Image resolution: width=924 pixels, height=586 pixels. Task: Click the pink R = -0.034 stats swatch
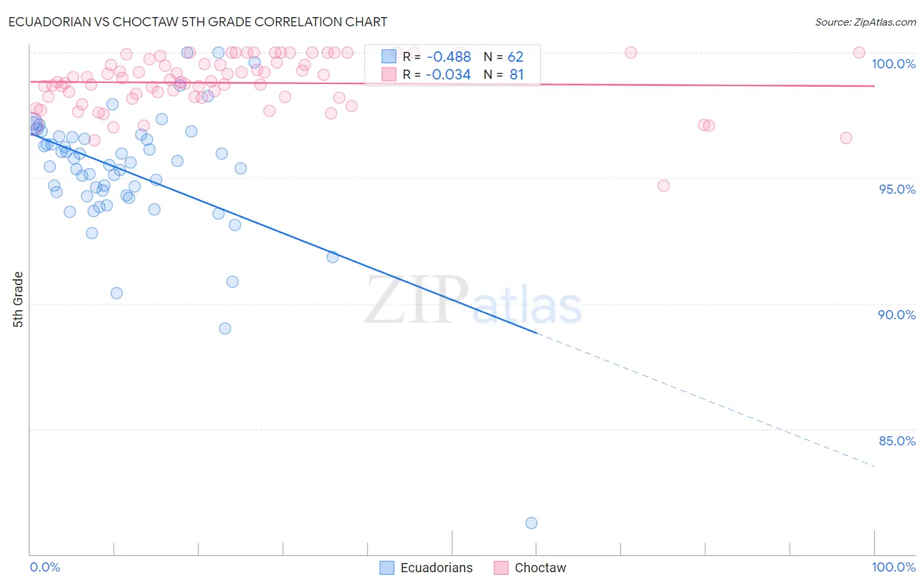(x=389, y=74)
